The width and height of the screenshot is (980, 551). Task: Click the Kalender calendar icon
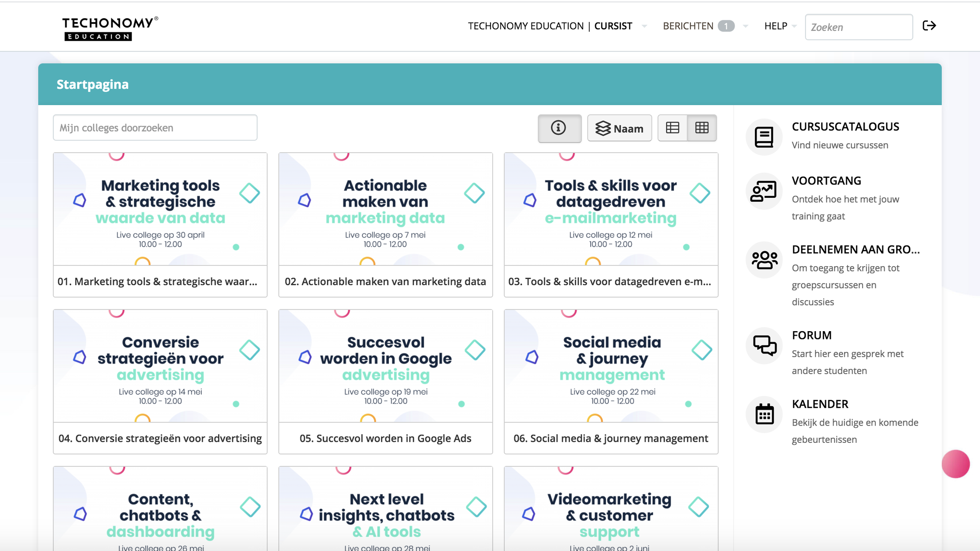coord(764,414)
